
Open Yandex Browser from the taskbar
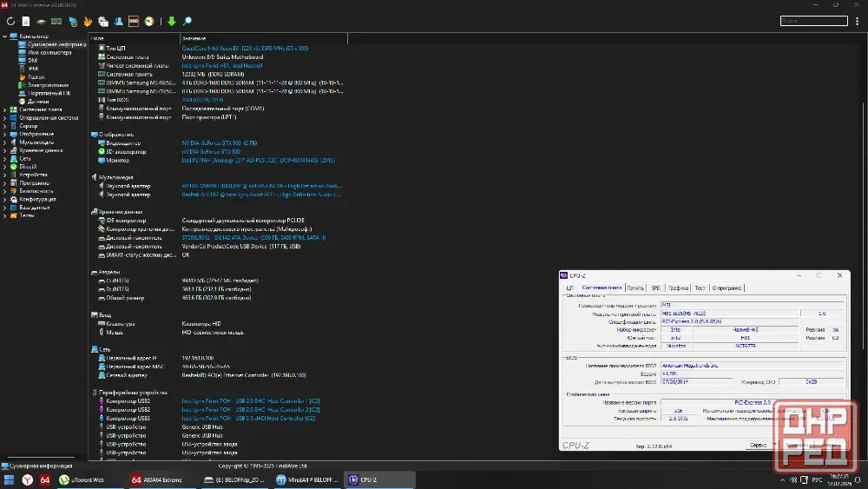tap(27, 479)
